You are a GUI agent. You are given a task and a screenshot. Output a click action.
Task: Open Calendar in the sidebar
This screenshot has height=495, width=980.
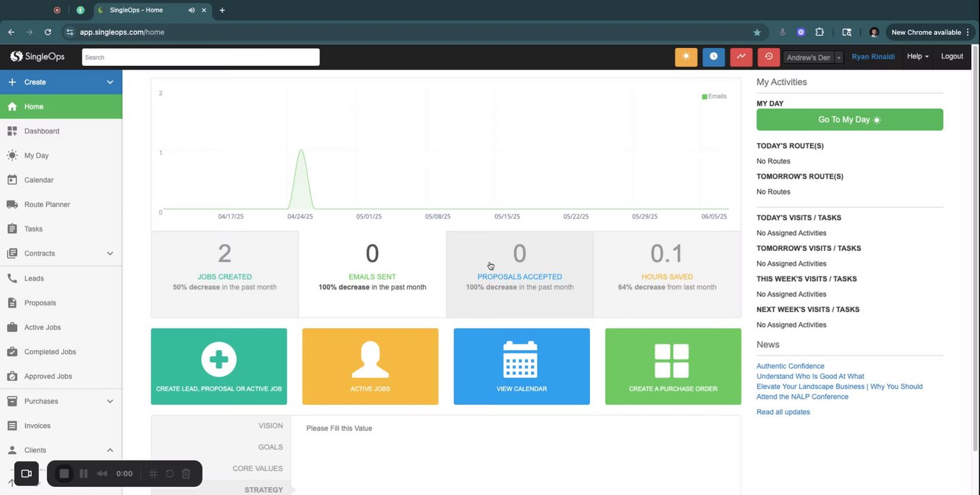(x=61, y=180)
